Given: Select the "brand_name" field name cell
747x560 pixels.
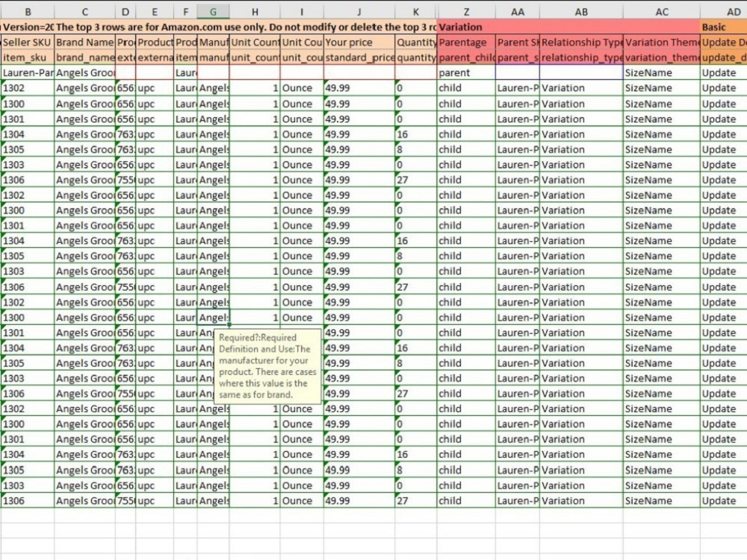Looking at the screenshot, I should [85, 57].
